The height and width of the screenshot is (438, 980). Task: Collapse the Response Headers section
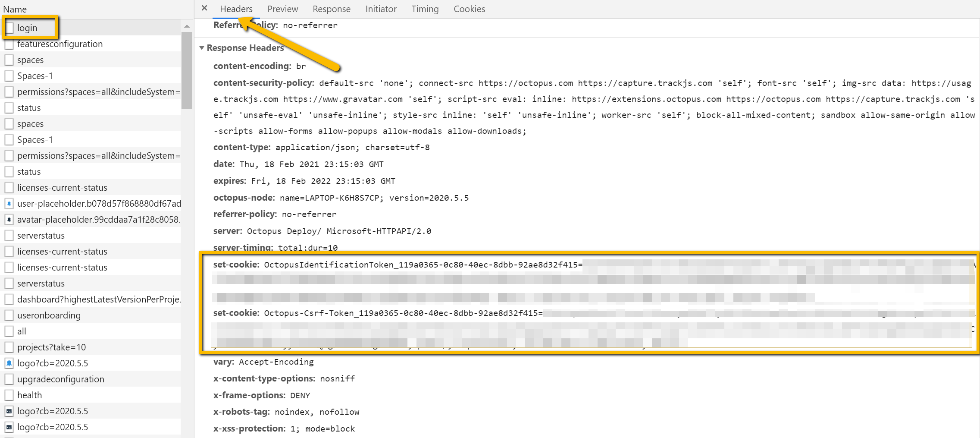click(x=202, y=48)
